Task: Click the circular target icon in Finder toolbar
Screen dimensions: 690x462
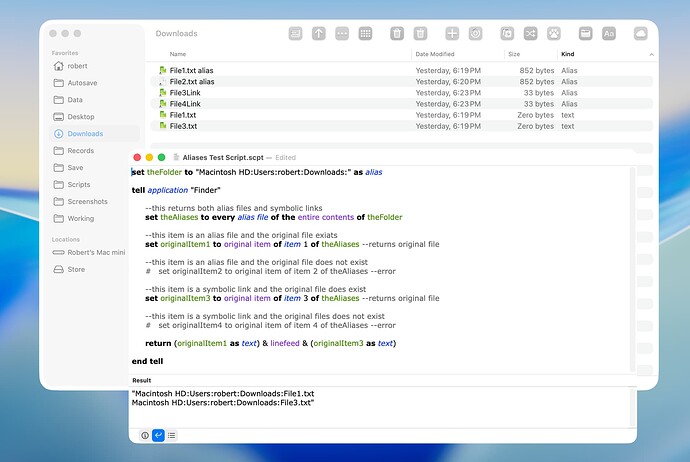Action: 475,33
